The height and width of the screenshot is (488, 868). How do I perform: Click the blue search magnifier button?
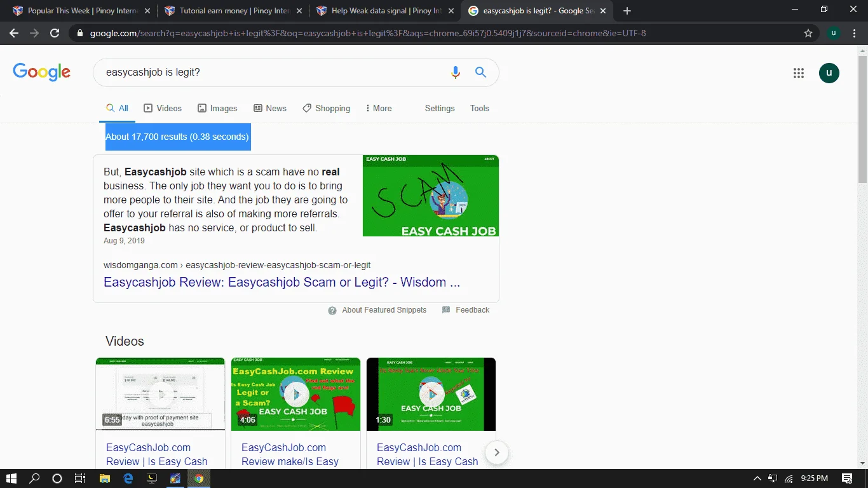click(x=481, y=72)
